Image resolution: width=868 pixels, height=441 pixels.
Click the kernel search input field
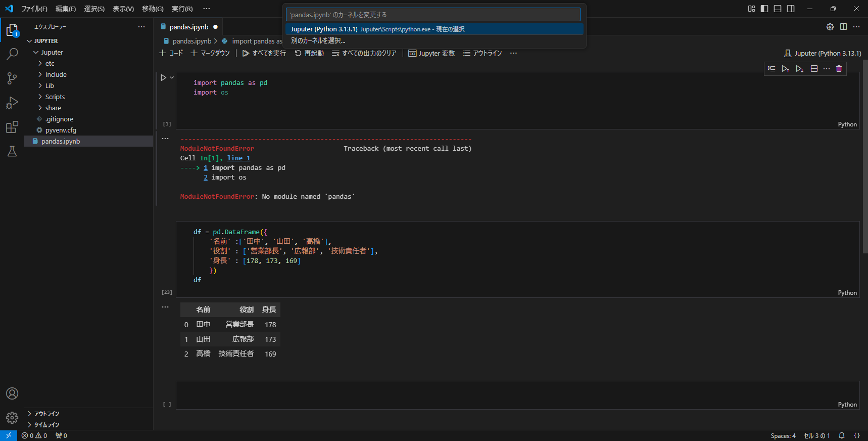(x=433, y=15)
